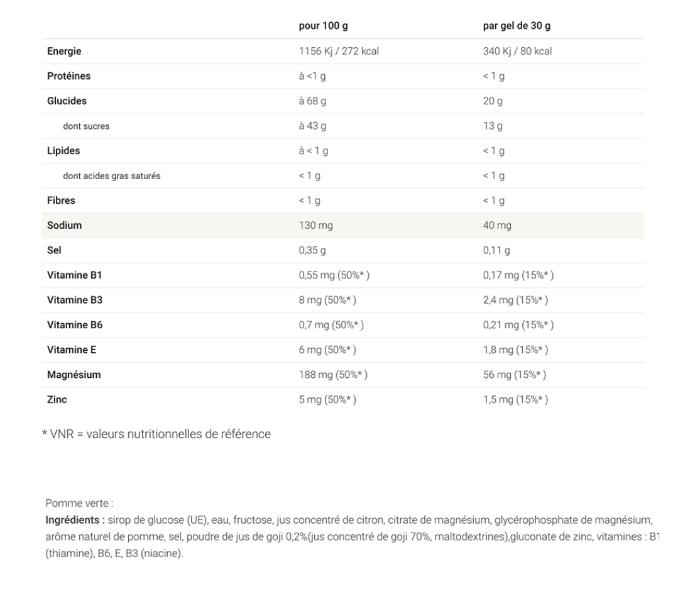Viewport: 700px width, 591px height.
Task: Click the highlighted Sodium row label
Action: (64, 225)
